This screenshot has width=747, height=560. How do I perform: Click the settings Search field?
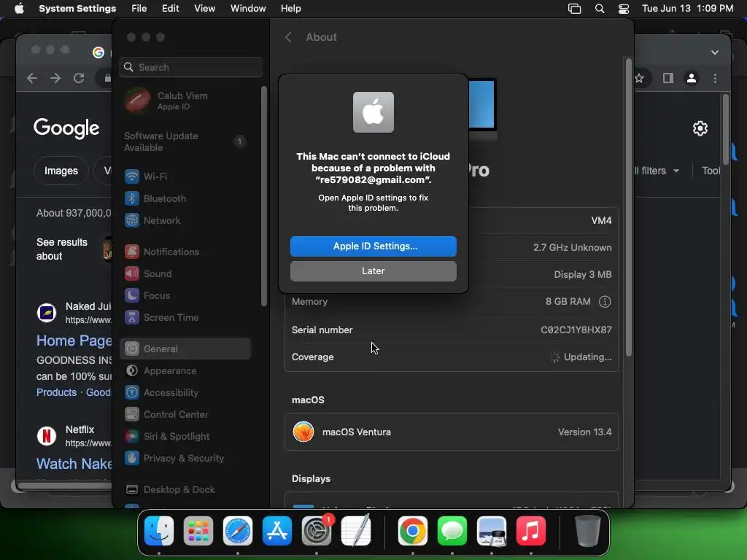pos(190,67)
